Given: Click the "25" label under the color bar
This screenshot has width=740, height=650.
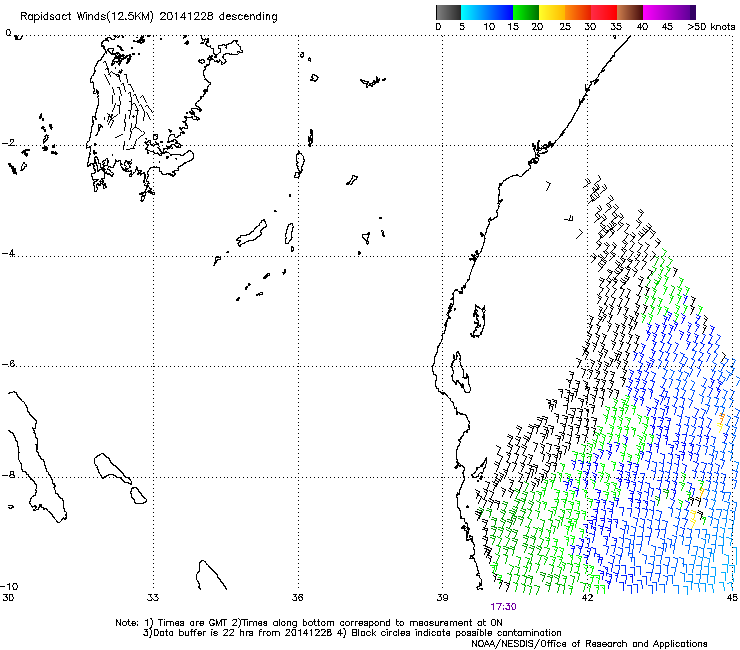Looking at the screenshot, I should [565, 27].
